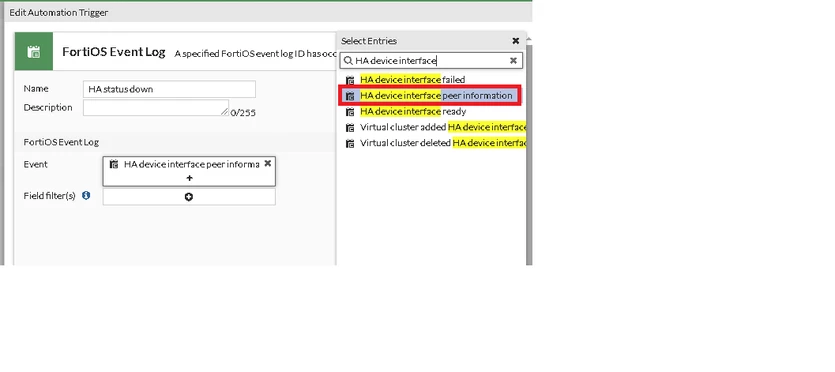Click the 'FortiOS Event Log' section label
The width and height of the screenshot is (835, 372).
tap(61, 142)
